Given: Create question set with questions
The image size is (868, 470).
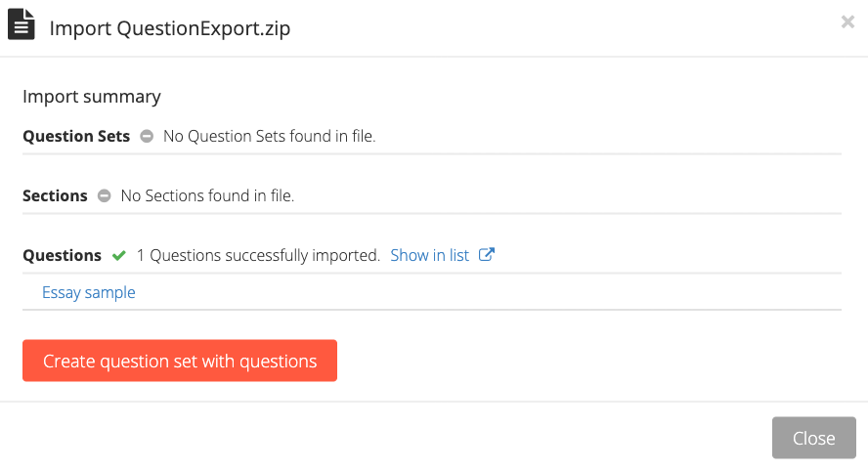Looking at the screenshot, I should (180, 361).
